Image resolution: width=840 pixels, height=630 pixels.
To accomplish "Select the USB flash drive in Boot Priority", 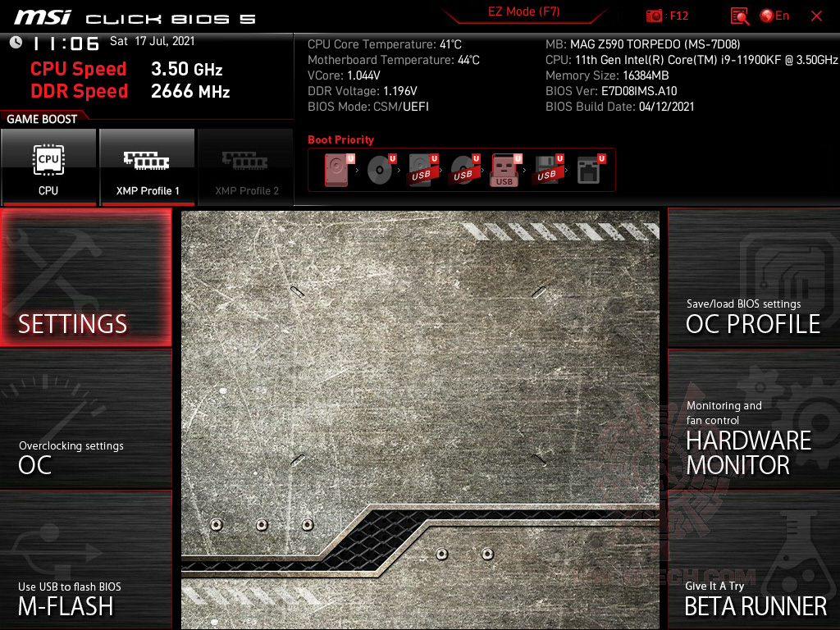I will [x=504, y=170].
